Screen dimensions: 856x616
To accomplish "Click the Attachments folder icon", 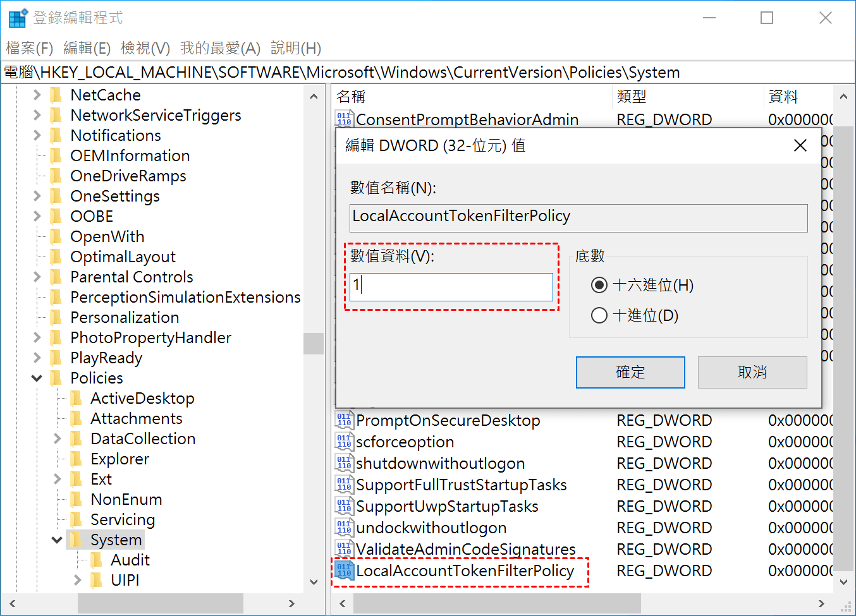I will click(76, 418).
